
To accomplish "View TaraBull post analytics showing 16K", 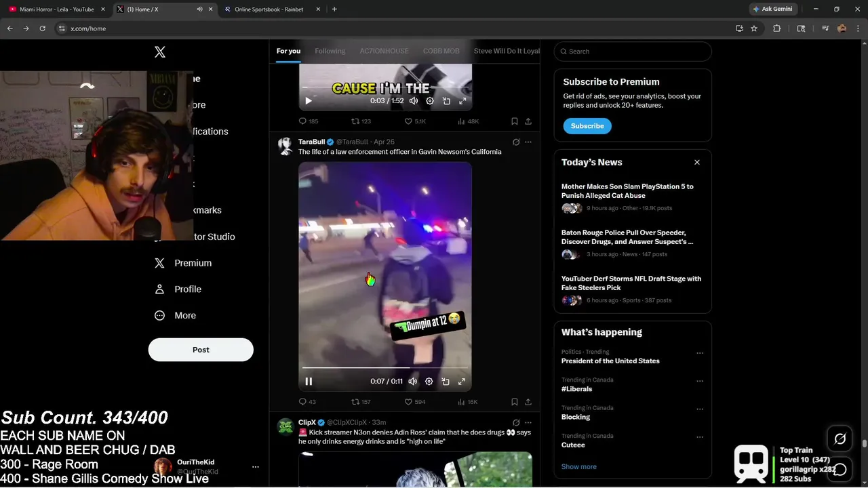I will 468,402.
